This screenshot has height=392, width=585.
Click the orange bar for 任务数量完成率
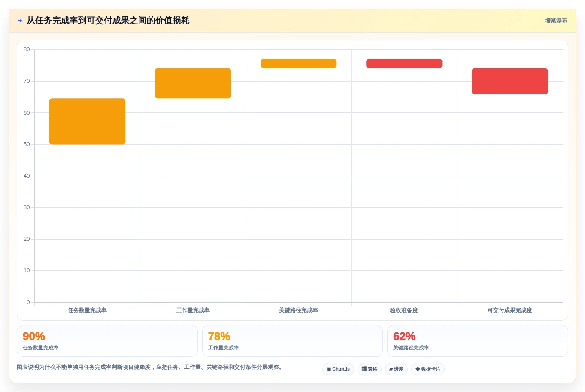(87, 122)
